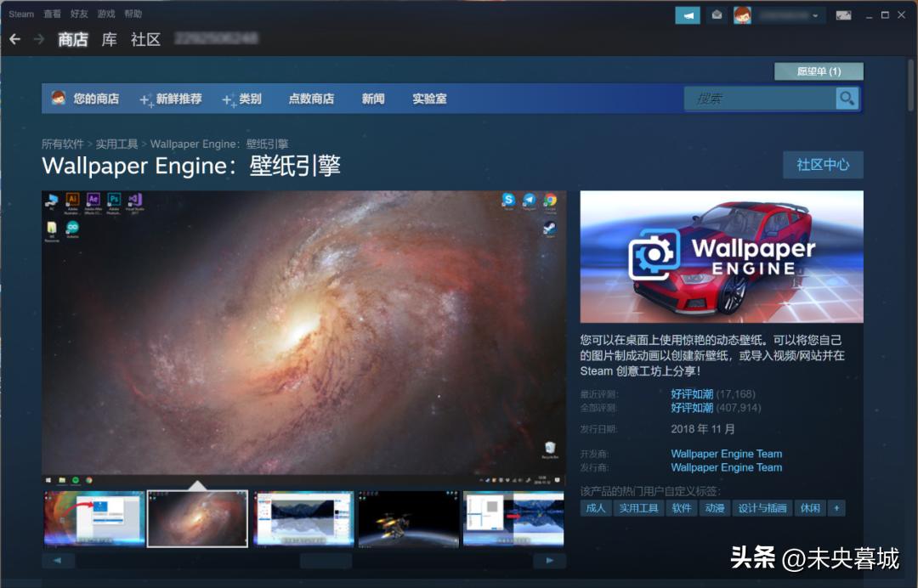This screenshot has width=918, height=588.
Task: Open the 库 library tab
Action: [x=109, y=39]
